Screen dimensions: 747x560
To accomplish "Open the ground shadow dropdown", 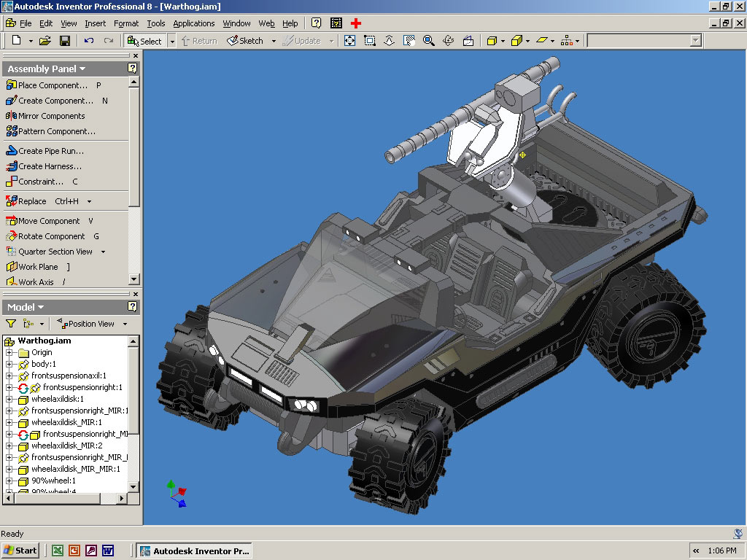I will [552, 42].
